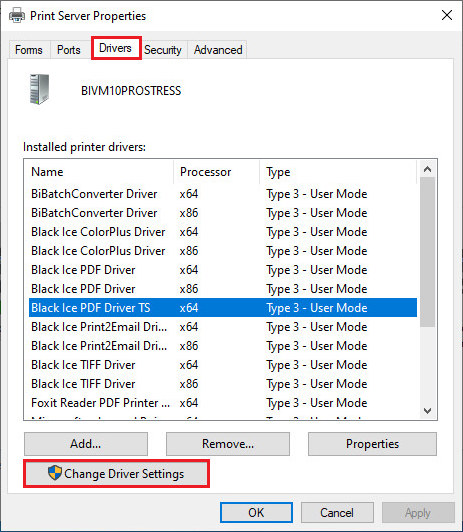Image resolution: width=463 pixels, height=532 pixels.
Task: Click the Remove... button
Action: [x=228, y=444]
